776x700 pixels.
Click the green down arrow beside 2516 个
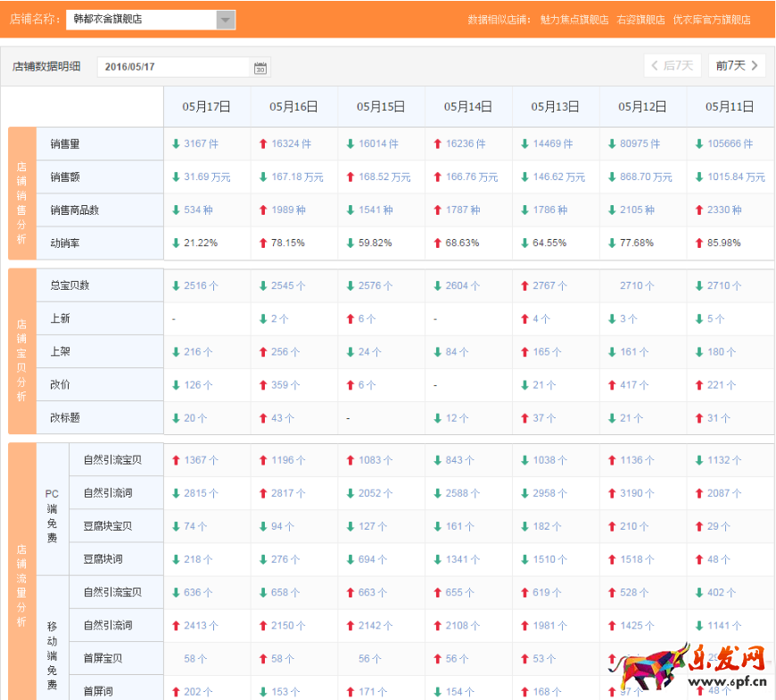click(176, 286)
